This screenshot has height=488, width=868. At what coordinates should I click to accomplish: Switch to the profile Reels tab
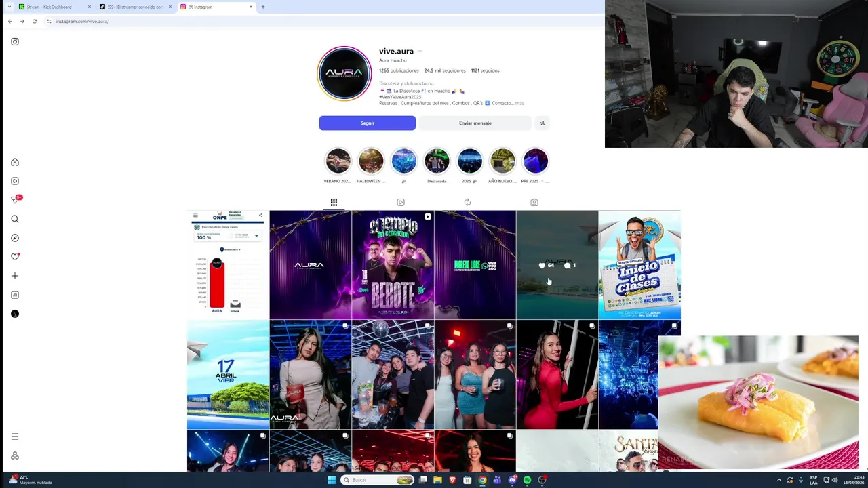[401, 202]
